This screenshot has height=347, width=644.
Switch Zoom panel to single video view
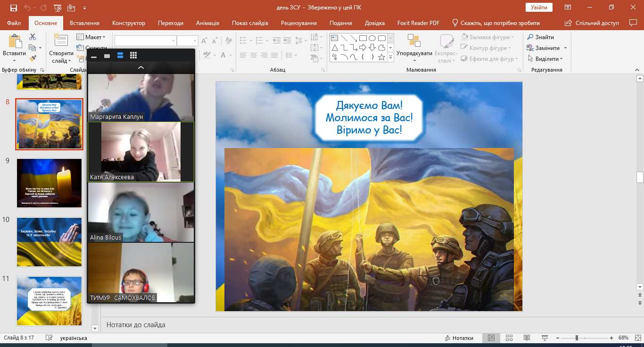point(107,56)
